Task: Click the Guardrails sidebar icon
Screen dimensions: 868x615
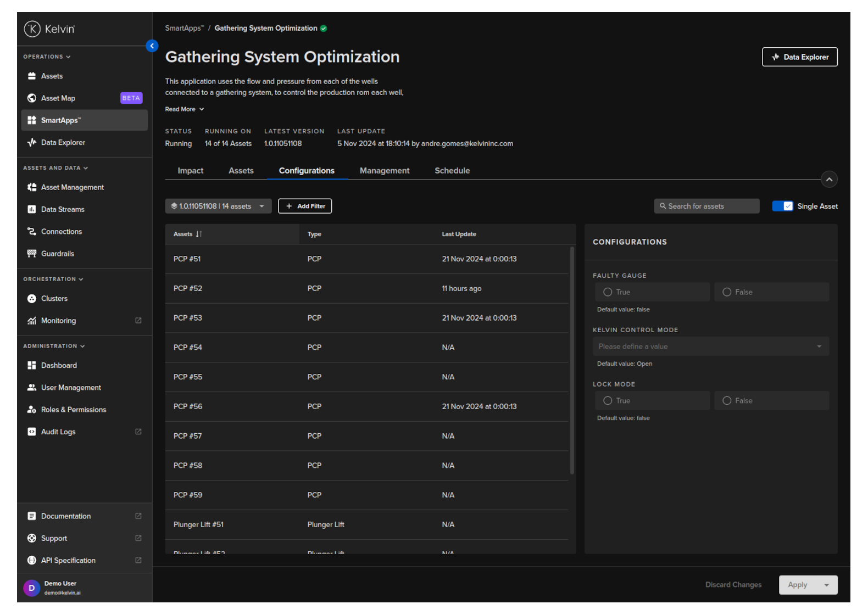Action: pos(32,254)
